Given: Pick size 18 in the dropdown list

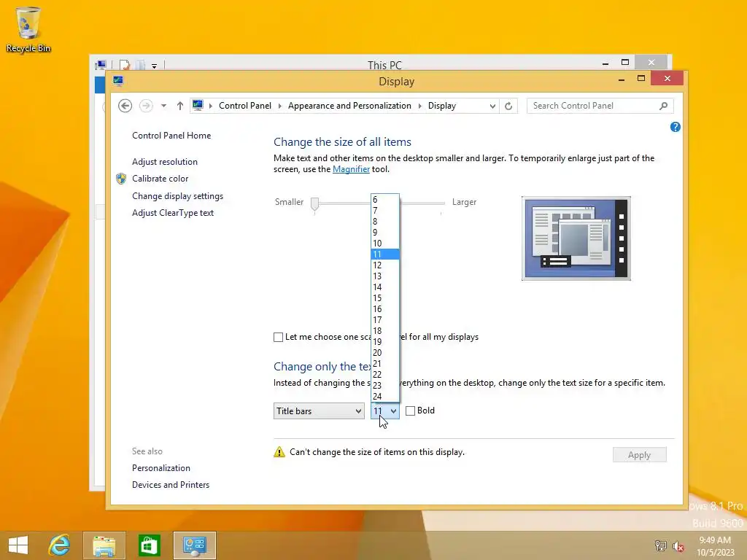Looking at the screenshot, I should (x=385, y=332).
